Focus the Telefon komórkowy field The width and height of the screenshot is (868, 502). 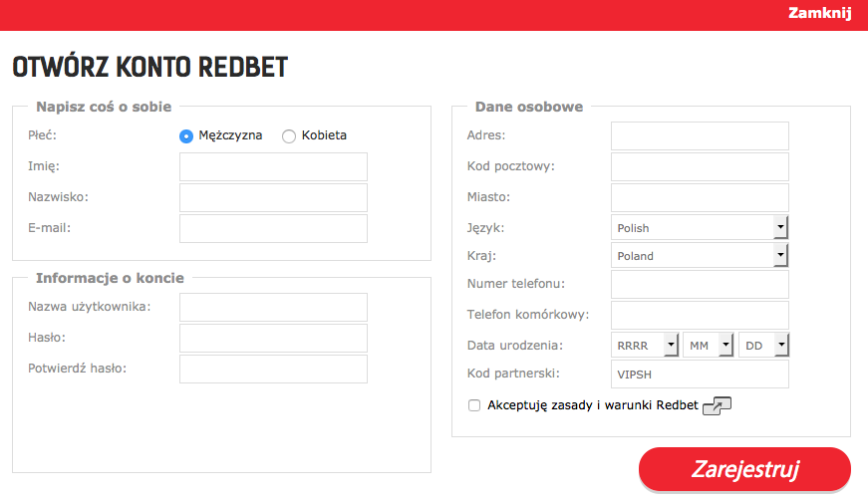pos(700,316)
